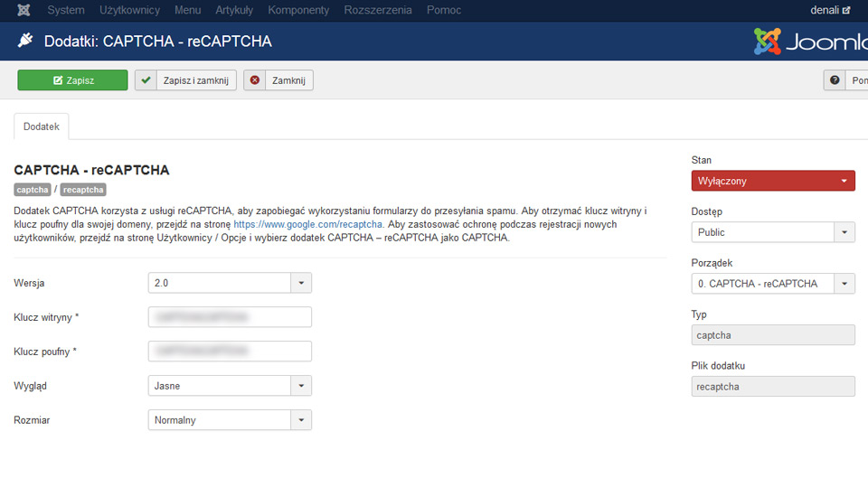Open the Artykuły menu

(234, 10)
